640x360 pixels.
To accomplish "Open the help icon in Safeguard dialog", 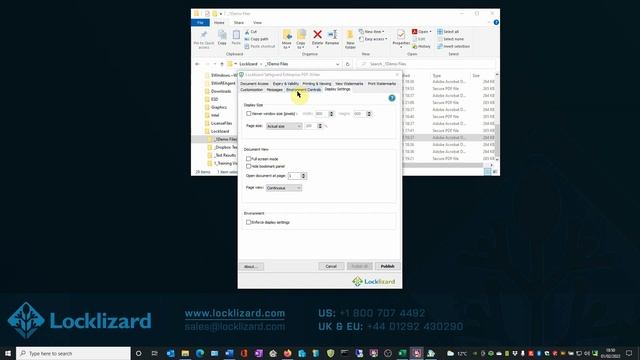I will tap(392, 98).
